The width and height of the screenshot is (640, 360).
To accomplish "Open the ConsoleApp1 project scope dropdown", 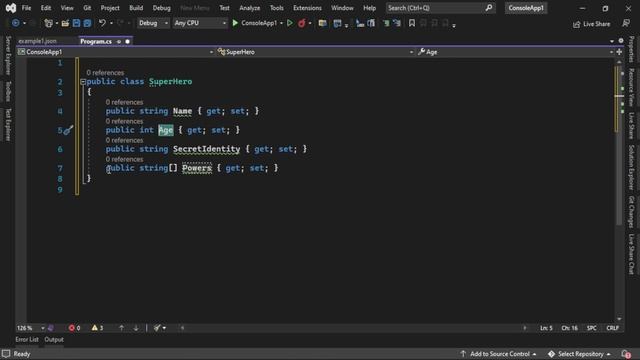I will [115, 52].
